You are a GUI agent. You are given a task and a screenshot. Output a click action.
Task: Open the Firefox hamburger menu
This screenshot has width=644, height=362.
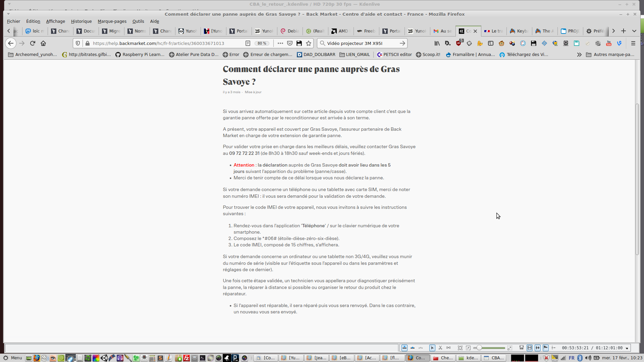633,43
